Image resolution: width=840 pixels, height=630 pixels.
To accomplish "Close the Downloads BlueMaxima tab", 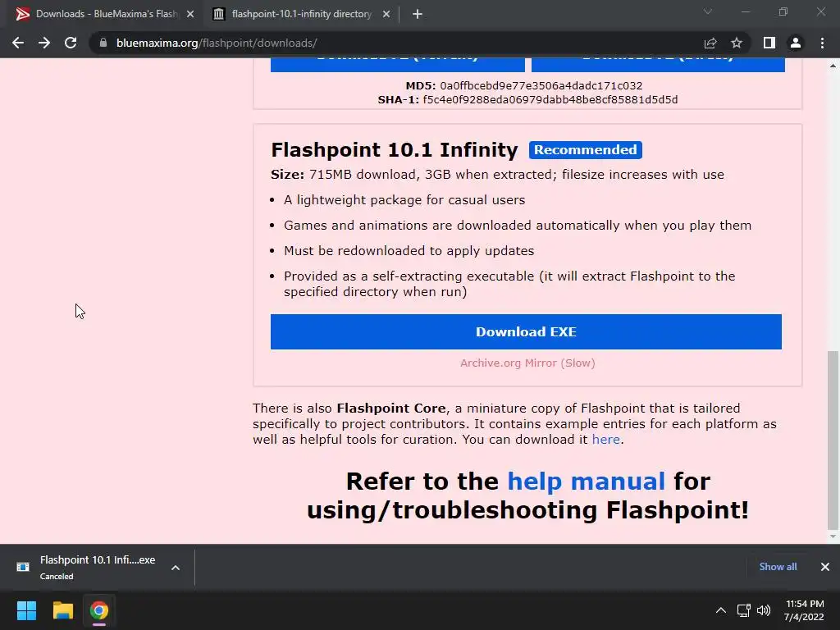I will coord(190,15).
